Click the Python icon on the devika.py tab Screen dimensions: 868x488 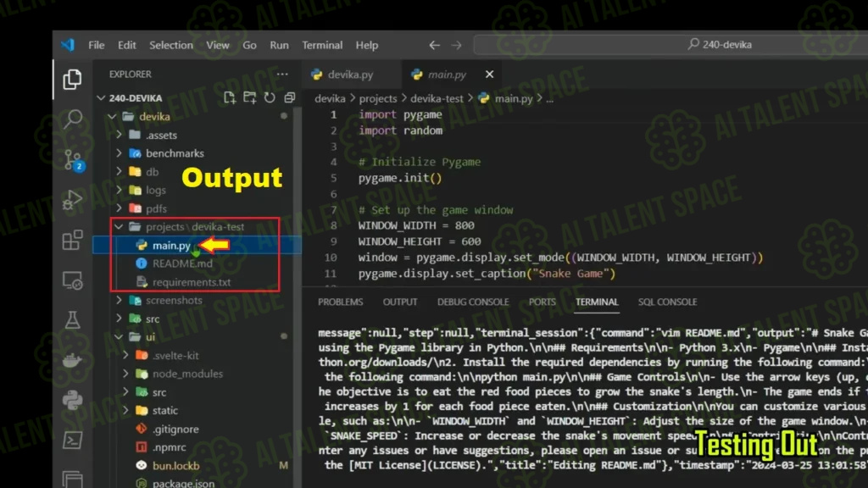(317, 75)
